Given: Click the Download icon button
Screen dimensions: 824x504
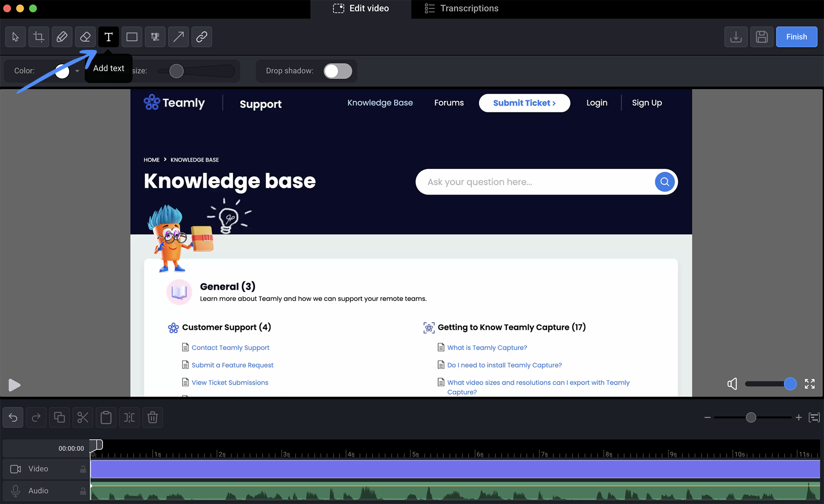Looking at the screenshot, I should click(x=736, y=37).
